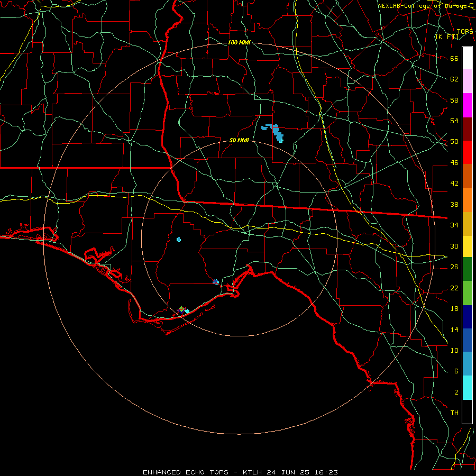Click the medium blue legend swatch

[x=467, y=340]
